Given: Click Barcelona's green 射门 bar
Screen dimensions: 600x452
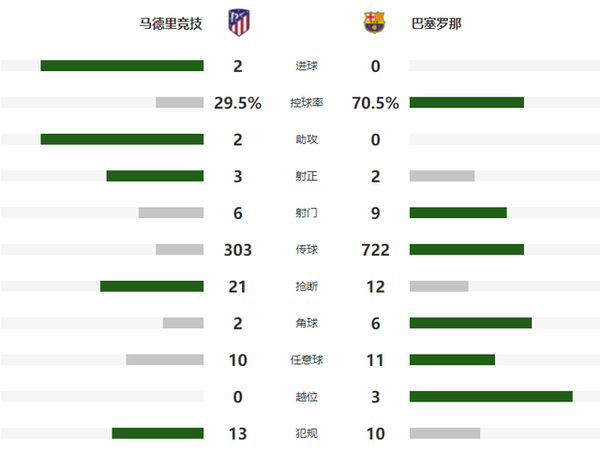Looking at the screenshot, I should [x=458, y=213].
